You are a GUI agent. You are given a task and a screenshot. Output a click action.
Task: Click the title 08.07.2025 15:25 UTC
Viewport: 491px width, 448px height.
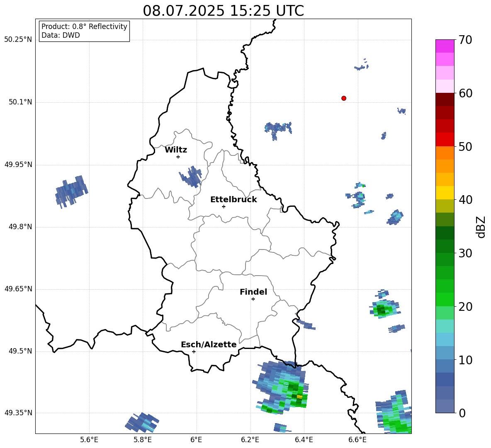click(224, 11)
